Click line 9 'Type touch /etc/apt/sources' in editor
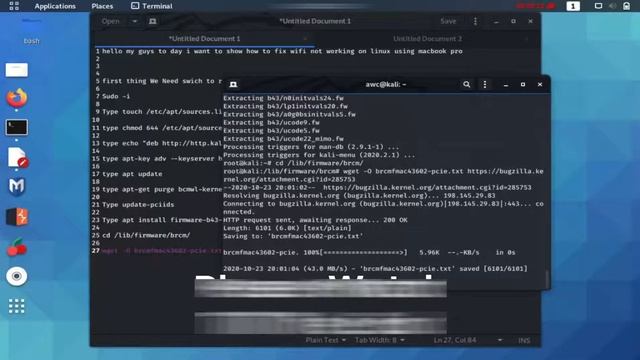 pyautogui.click(x=162, y=112)
